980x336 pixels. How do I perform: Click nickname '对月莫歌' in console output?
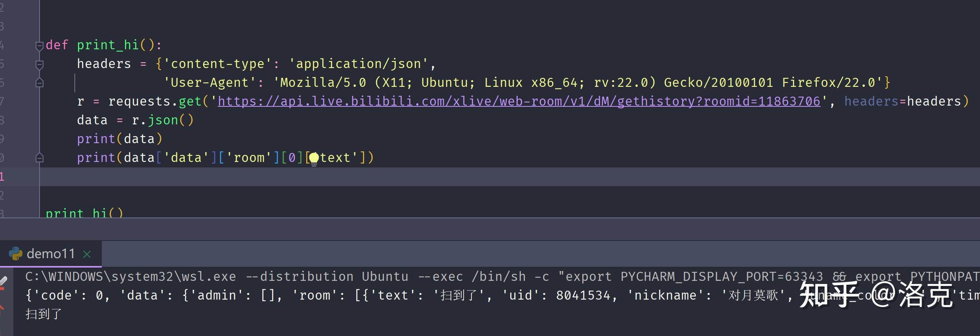point(753,295)
